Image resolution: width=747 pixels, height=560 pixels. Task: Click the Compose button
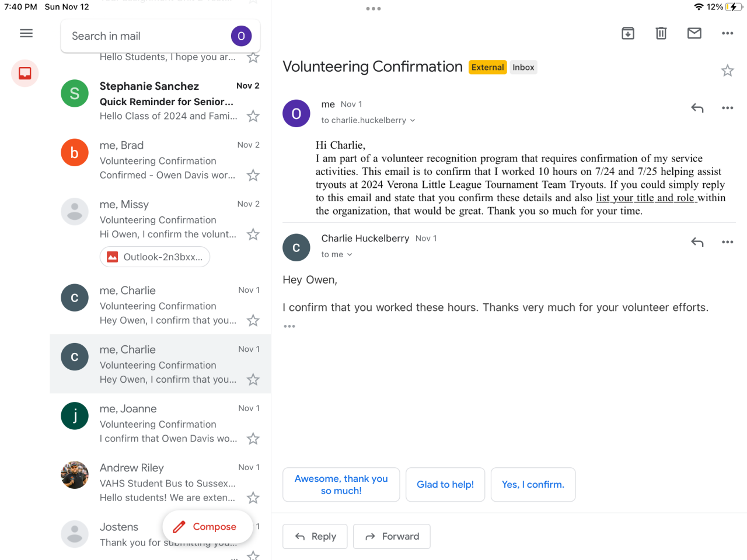(x=208, y=527)
